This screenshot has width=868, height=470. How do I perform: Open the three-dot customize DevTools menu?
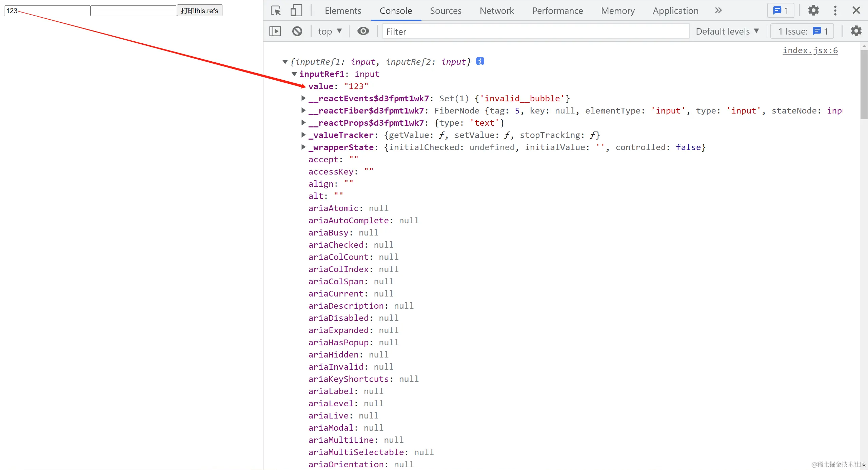835,11
